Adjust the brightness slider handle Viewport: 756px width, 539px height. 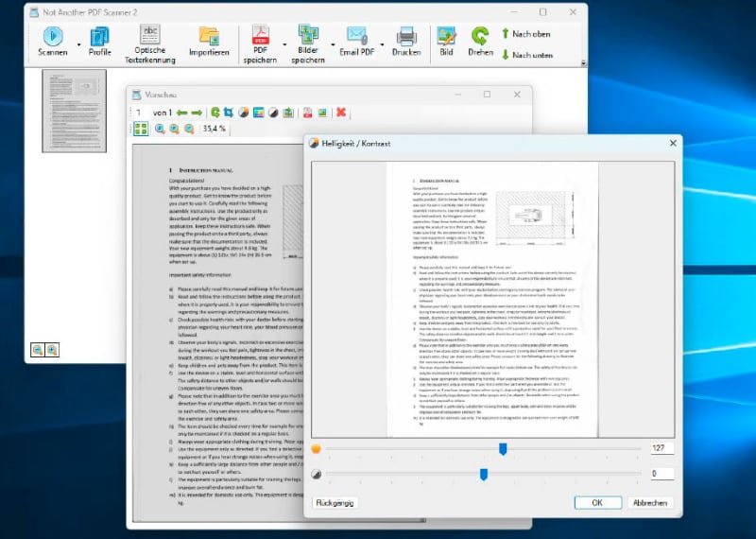[x=503, y=449]
